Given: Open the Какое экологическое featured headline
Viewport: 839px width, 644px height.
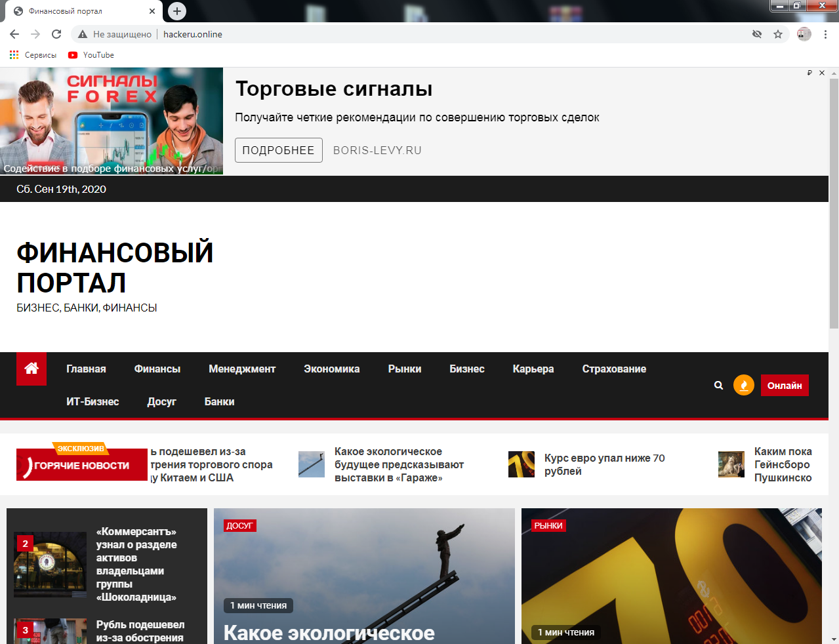Looking at the screenshot, I should [x=329, y=632].
